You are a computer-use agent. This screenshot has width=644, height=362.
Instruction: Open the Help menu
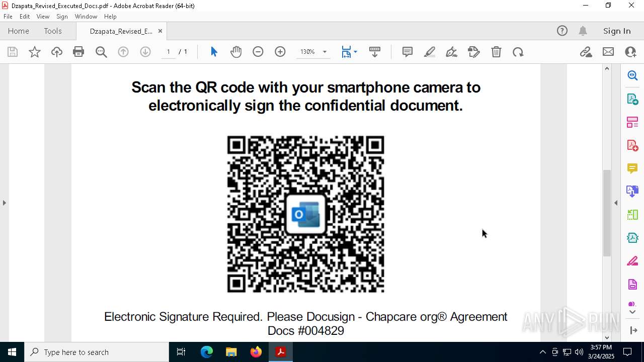click(110, 17)
